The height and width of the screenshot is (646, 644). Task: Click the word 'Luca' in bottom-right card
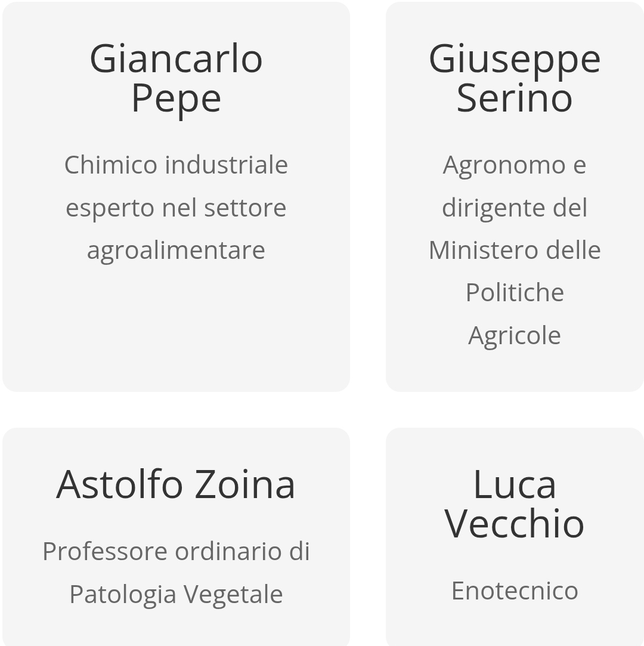pos(515,484)
